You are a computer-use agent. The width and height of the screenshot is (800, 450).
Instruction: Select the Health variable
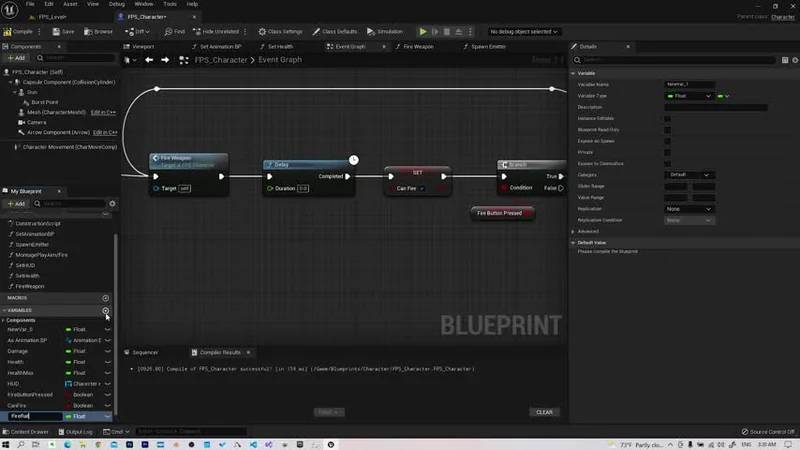(15, 362)
